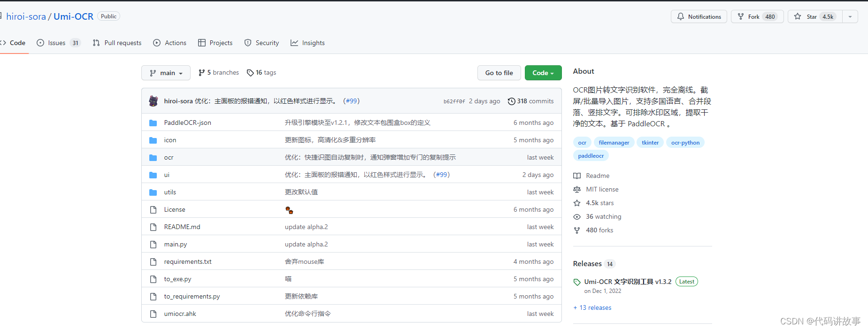Click the ocr folder icon

click(153, 158)
